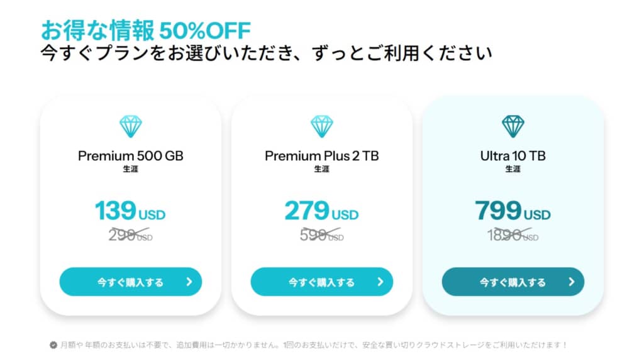The width and height of the screenshot is (644, 362).
Task: Buy the Premium Plus 2 TB plan now
Action: 321,282
